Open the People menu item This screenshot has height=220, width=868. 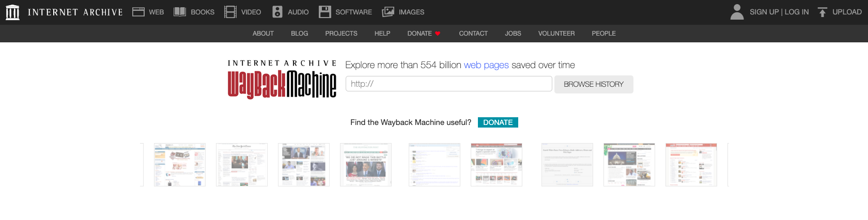pos(603,34)
